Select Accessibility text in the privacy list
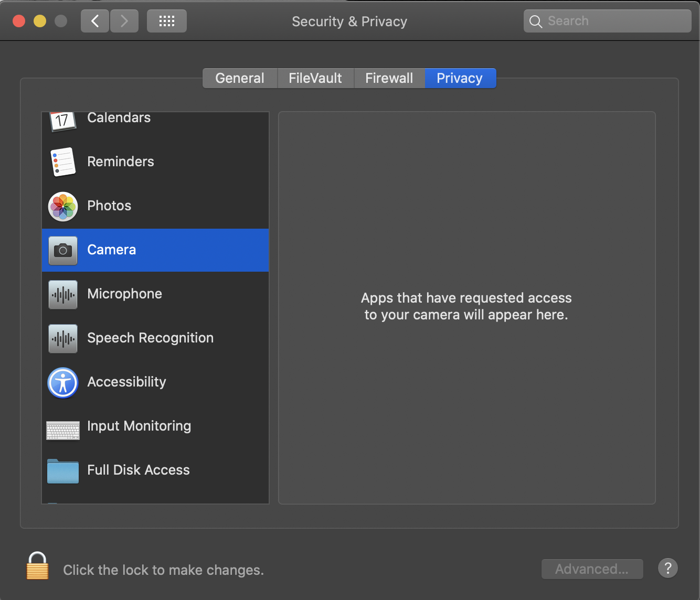Screen dimensions: 700x600 pos(127,382)
